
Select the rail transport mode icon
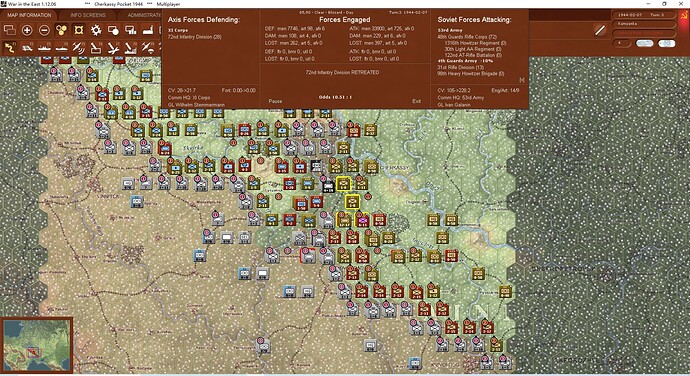pos(27,48)
